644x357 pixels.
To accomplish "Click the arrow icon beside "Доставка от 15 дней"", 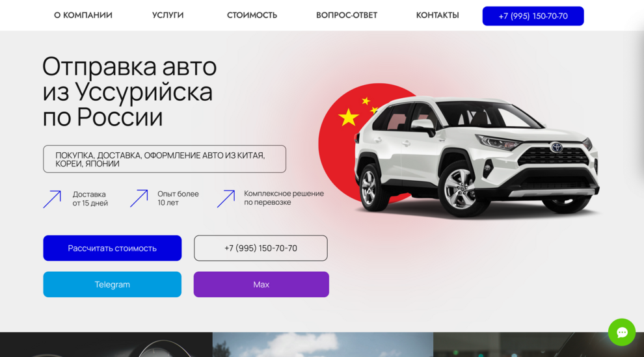I will pyautogui.click(x=52, y=199).
